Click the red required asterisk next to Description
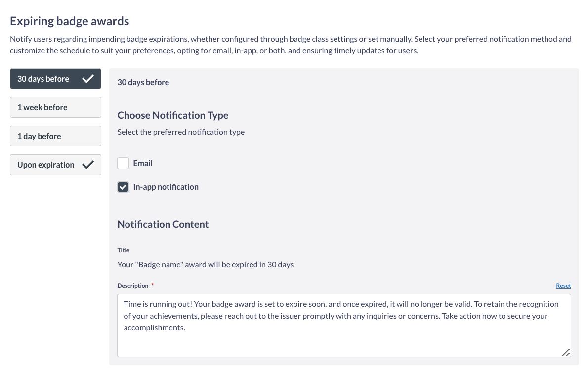The width and height of the screenshot is (588, 371). (153, 286)
